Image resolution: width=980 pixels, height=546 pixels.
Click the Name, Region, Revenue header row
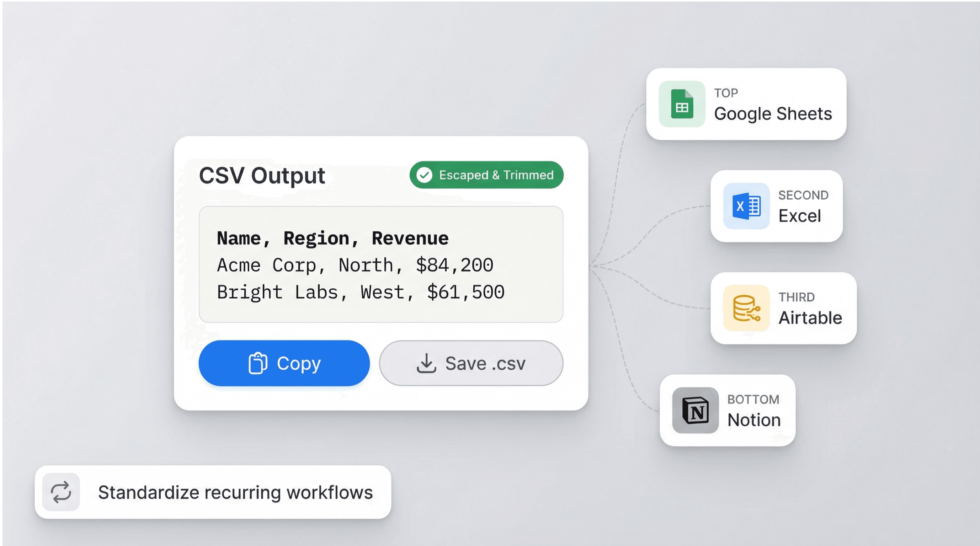point(332,239)
